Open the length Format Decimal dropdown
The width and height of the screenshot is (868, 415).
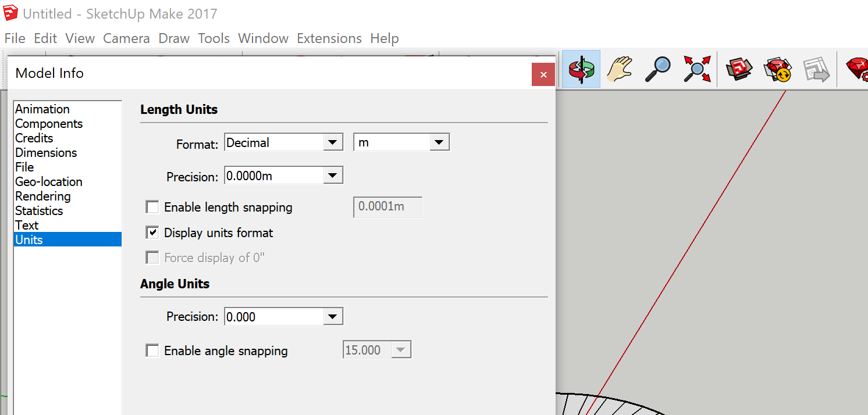point(283,142)
